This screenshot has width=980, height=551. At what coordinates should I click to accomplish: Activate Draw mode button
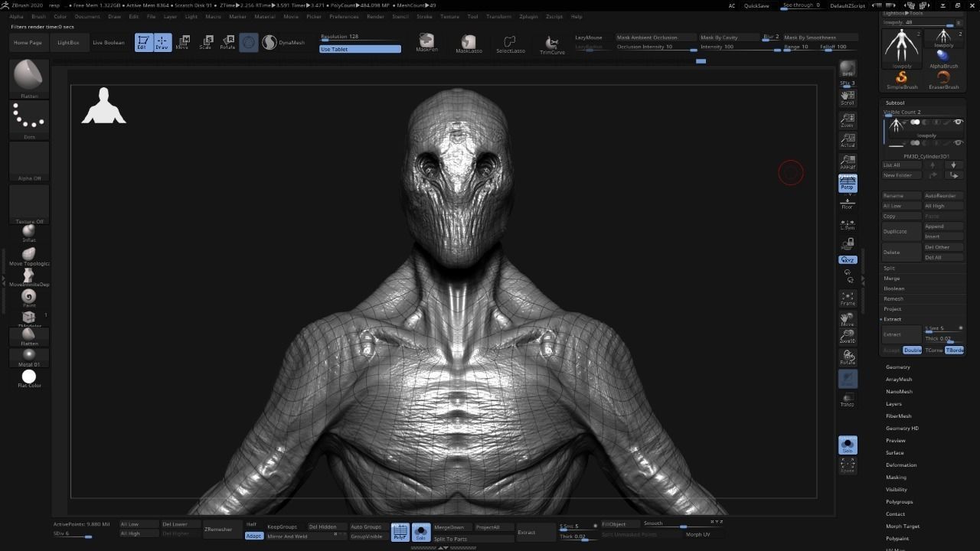click(x=162, y=43)
